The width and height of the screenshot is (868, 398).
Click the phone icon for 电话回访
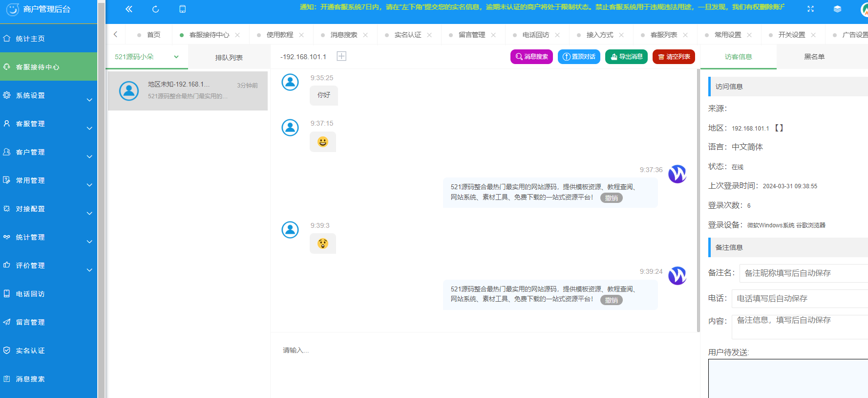(x=7, y=293)
